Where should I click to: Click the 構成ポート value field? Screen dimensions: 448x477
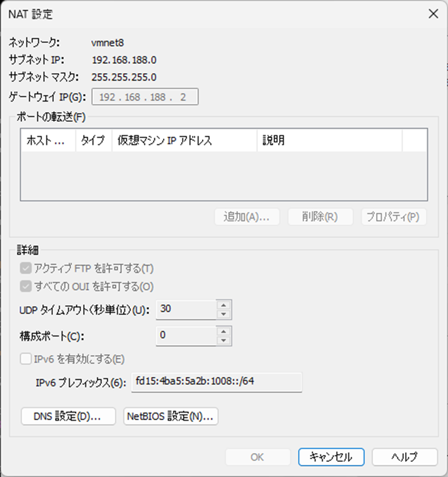(x=186, y=335)
